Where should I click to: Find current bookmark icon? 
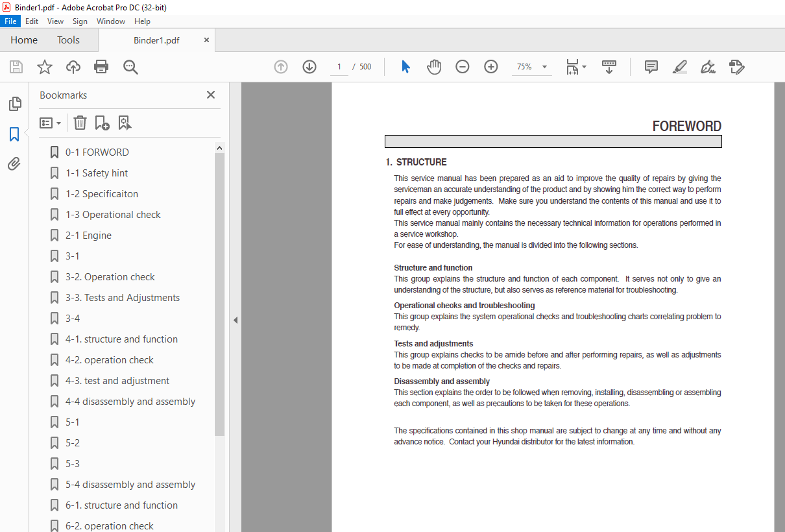[x=125, y=123]
